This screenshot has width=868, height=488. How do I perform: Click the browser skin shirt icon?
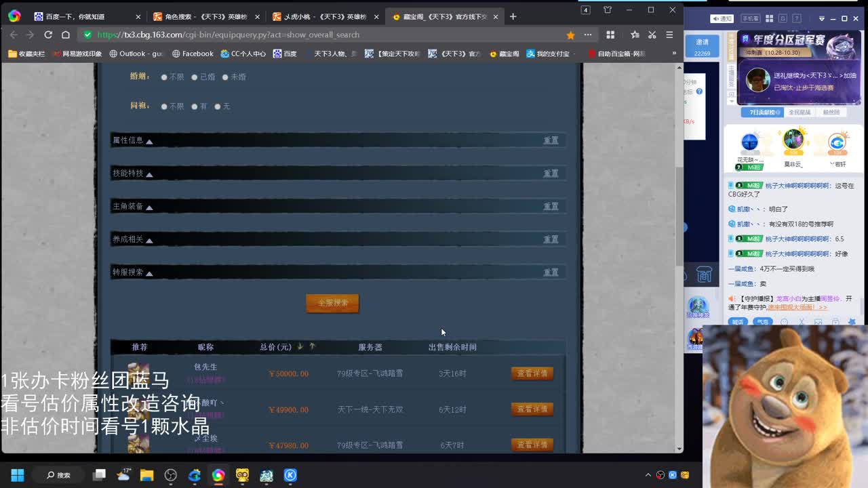pos(608,10)
